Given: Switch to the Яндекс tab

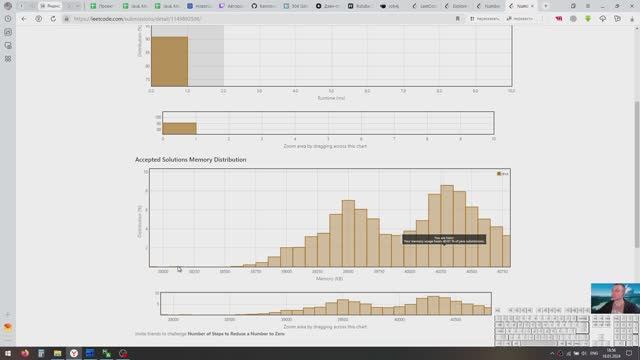Looking at the screenshot, I should (x=50, y=6).
